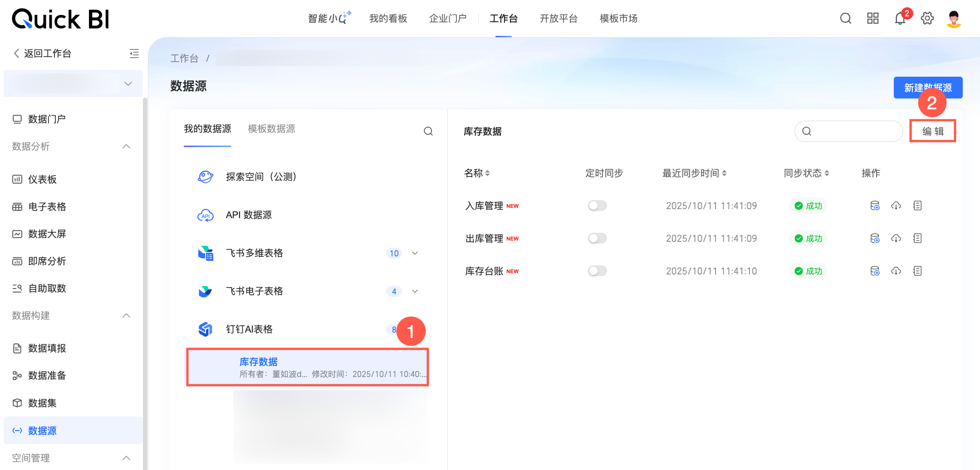Collapse the 空间管理 sidebar section
980x470 pixels.
127,458
